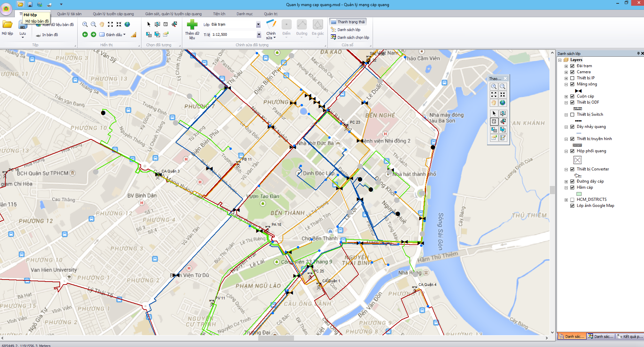Click the Lưu save button
The image size is (644, 347).
23,29
